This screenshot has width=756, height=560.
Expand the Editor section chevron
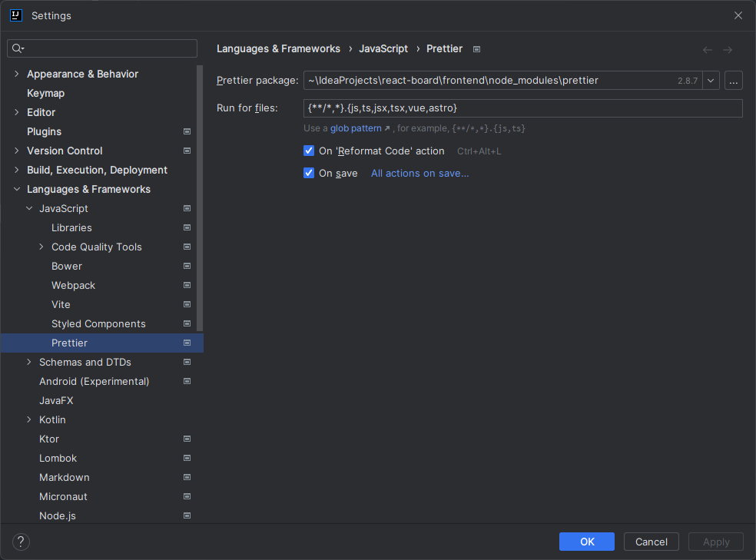point(17,112)
